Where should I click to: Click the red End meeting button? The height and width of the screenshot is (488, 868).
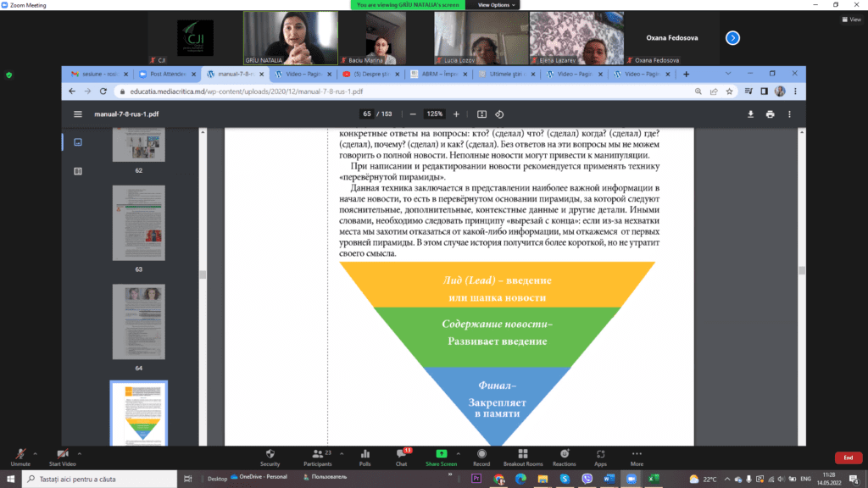pyautogui.click(x=848, y=457)
